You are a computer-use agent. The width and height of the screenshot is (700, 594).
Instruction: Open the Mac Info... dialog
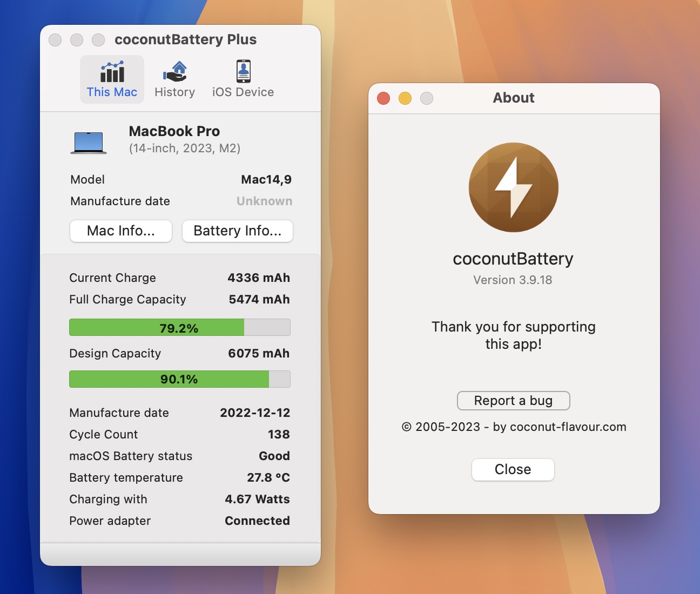[121, 231]
